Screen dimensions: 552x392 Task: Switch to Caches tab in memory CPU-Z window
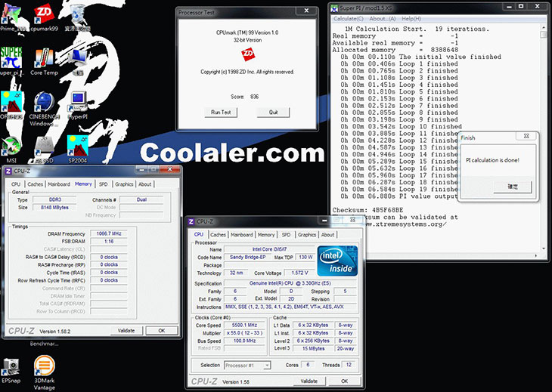point(36,184)
